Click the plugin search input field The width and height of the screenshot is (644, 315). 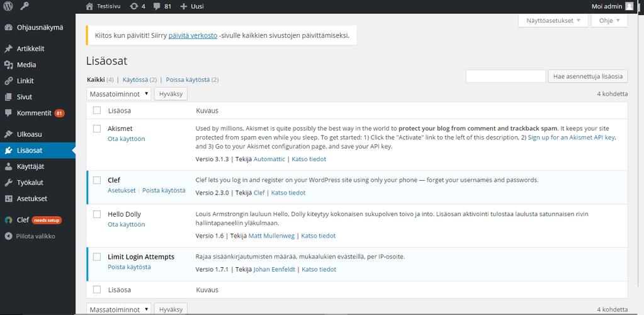click(506, 76)
